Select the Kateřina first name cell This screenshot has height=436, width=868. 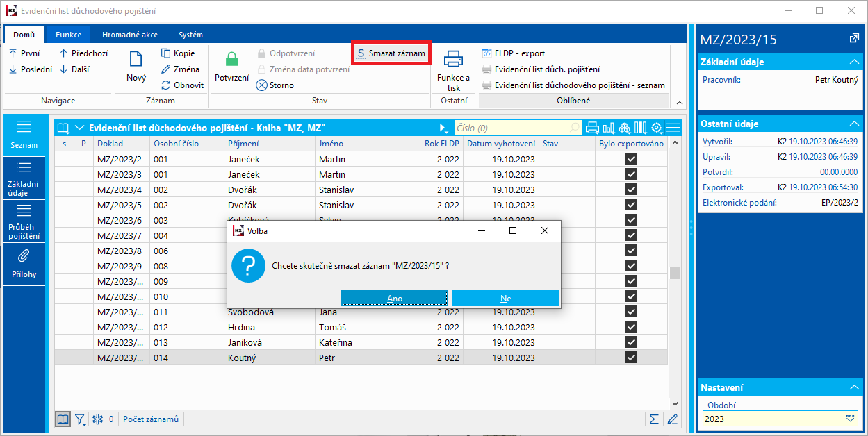coord(361,342)
